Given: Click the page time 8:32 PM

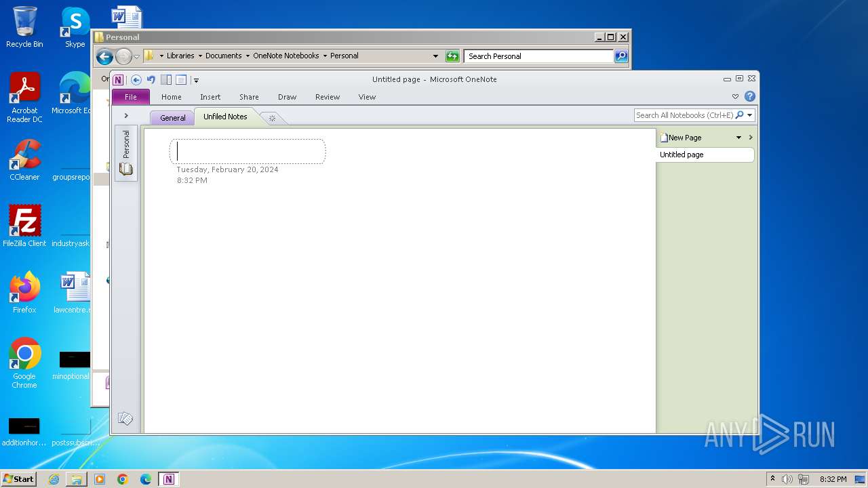Looking at the screenshot, I should [x=192, y=180].
